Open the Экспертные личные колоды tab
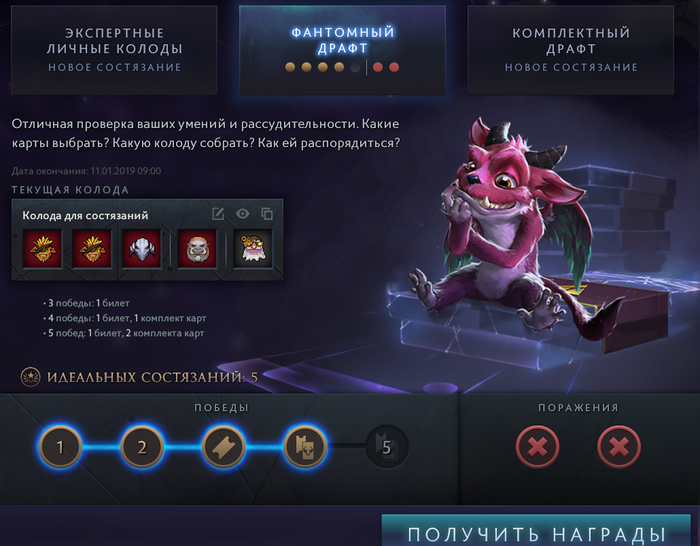The height and width of the screenshot is (546, 700). 114,50
